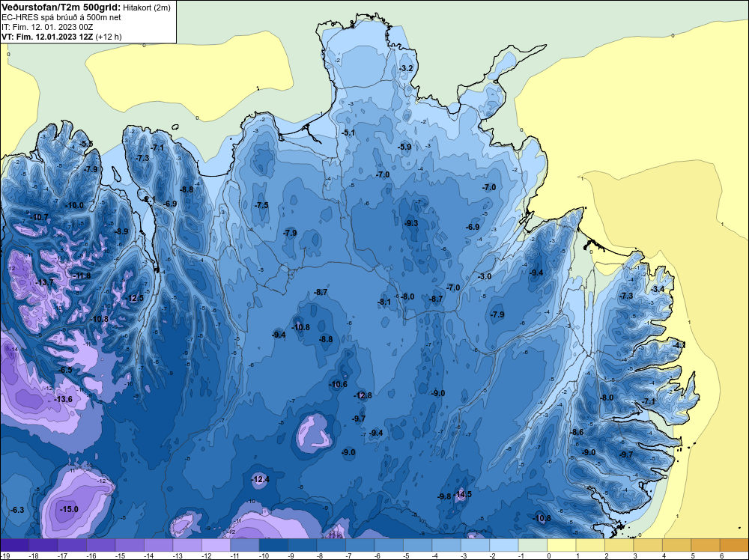Click the -3.0 temperature label
This screenshot has height=560, width=749.
click(x=485, y=276)
